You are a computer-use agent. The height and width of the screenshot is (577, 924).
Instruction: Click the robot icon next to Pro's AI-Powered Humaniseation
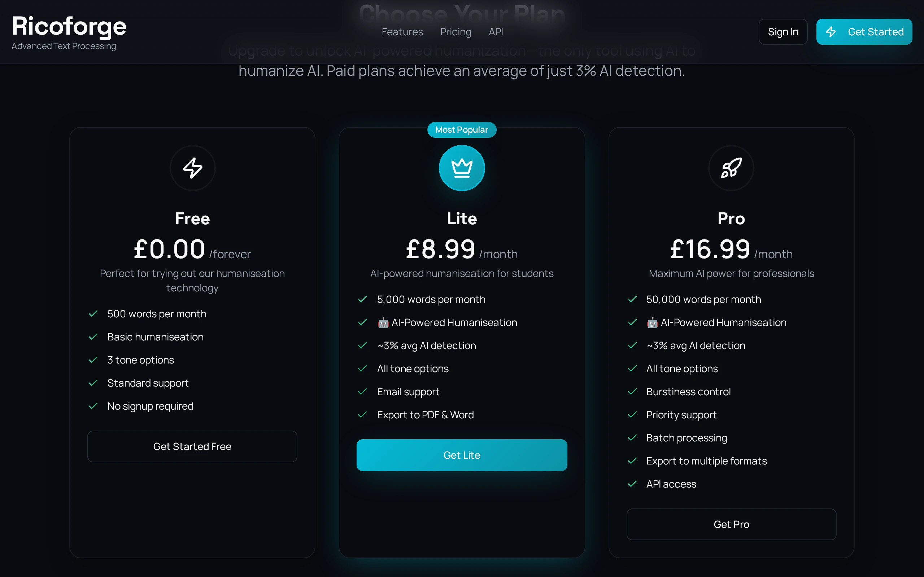(x=653, y=322)
